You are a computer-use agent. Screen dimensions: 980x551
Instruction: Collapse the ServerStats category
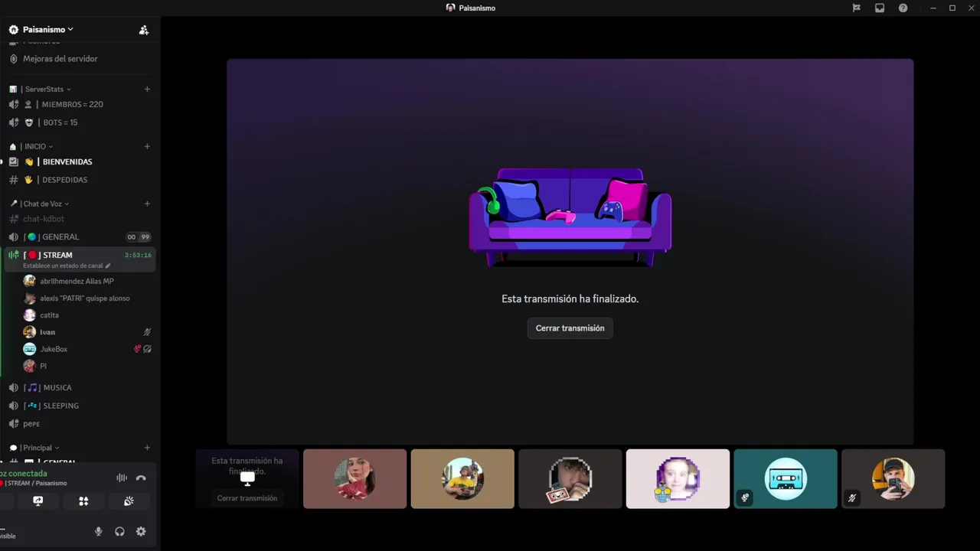48,90
